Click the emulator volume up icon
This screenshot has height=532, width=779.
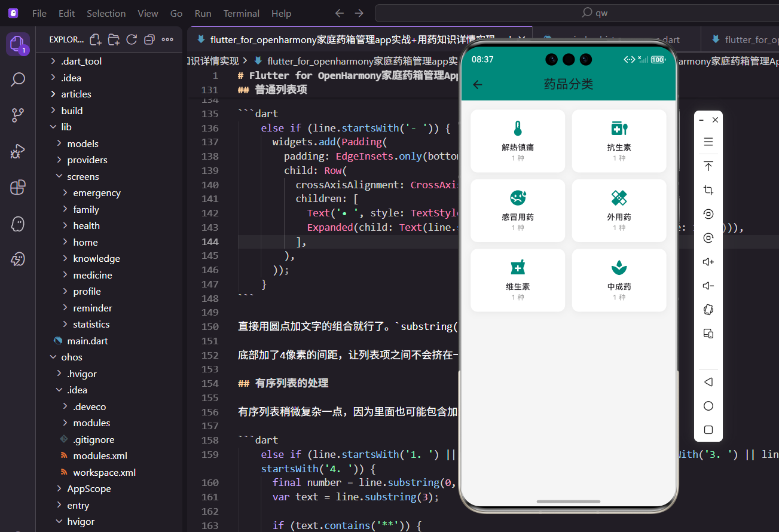[x=708, y=262]
